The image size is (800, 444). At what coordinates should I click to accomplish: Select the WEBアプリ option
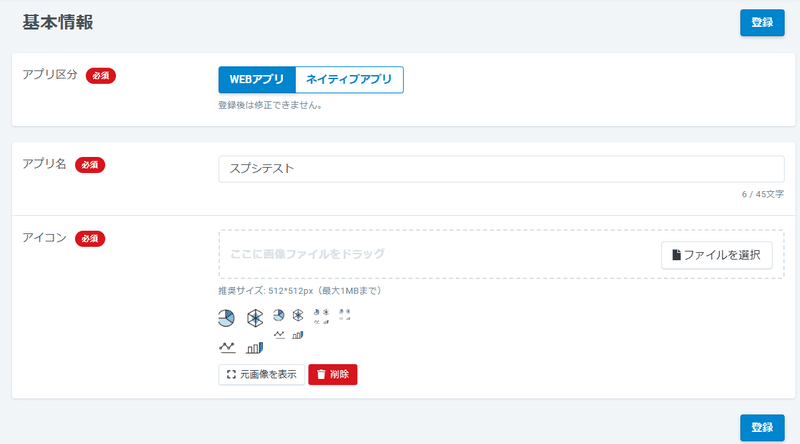click(x=257, y=80)
